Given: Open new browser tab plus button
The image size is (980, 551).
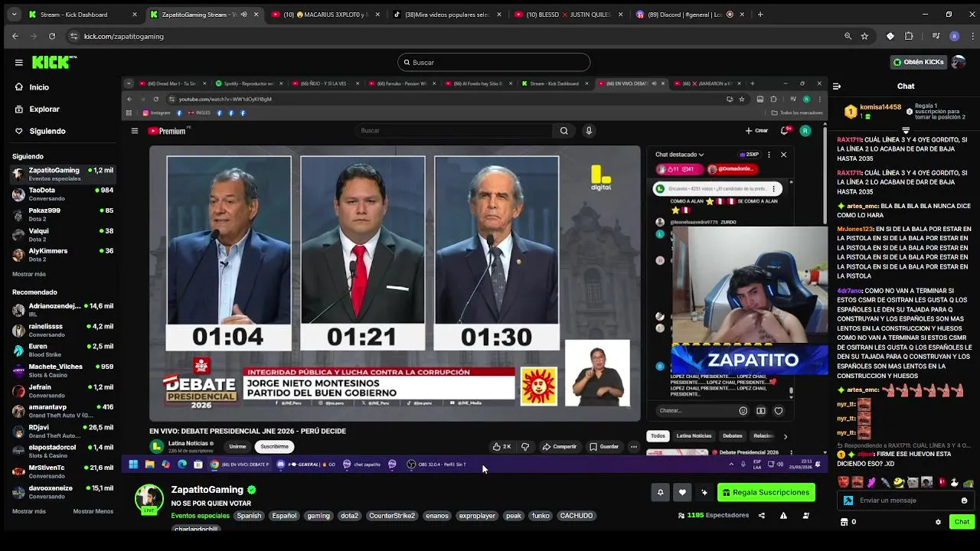Looking at the screenshot, I should click(760, 15).
